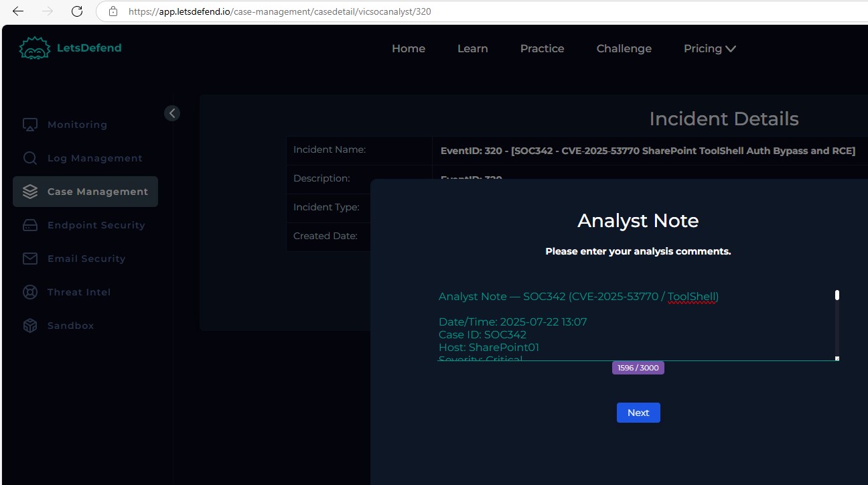
Task: Click the Case ID: SOC342 line
Action: tap(482, 334)
